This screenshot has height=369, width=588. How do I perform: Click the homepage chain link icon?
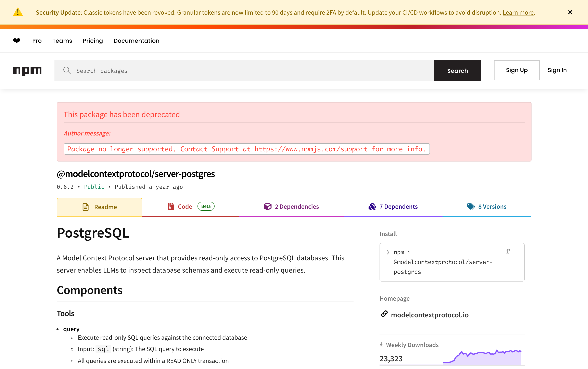pos(384,314)
